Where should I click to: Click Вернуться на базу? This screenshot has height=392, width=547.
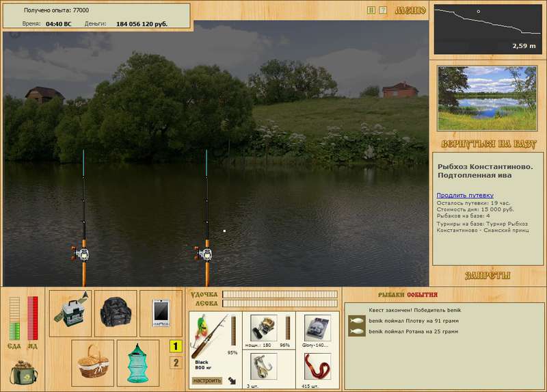click(488, 144)
